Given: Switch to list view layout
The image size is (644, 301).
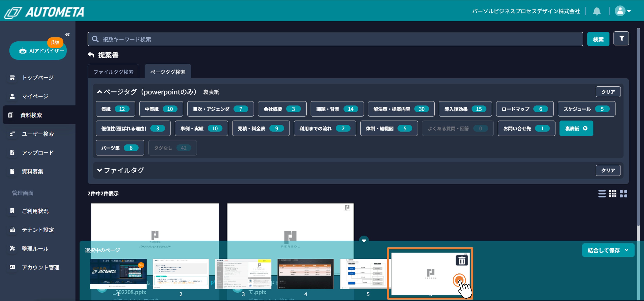Looking at the screenshot, I should pyautogui.click(x=602, y=193).
